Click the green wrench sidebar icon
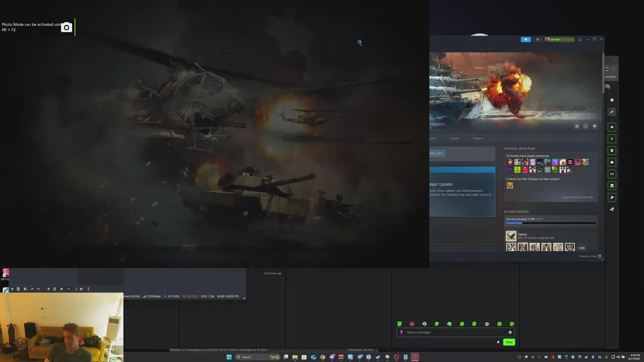644x362 pixels. tap(612, 198)
